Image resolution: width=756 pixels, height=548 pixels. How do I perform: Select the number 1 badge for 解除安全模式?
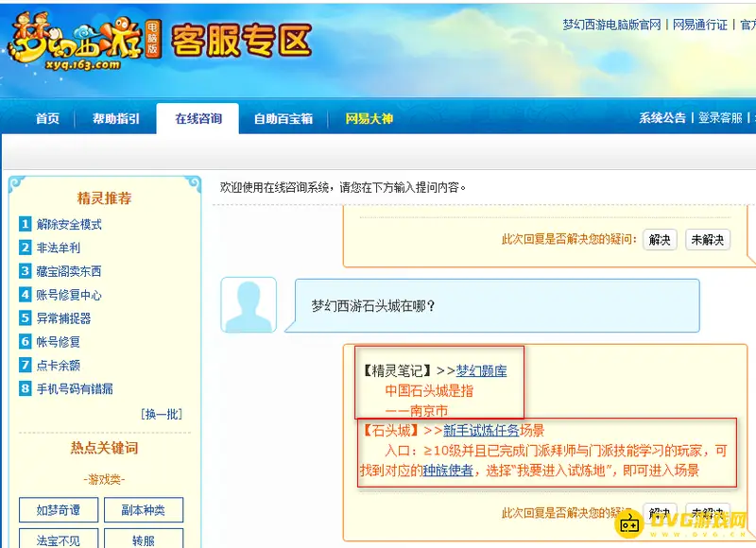(x=26, y=224)
